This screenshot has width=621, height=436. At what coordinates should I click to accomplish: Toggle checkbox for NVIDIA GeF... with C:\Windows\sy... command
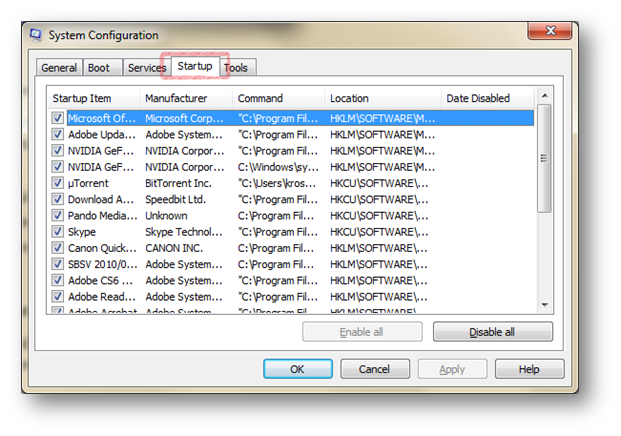[x=57, y=167]
